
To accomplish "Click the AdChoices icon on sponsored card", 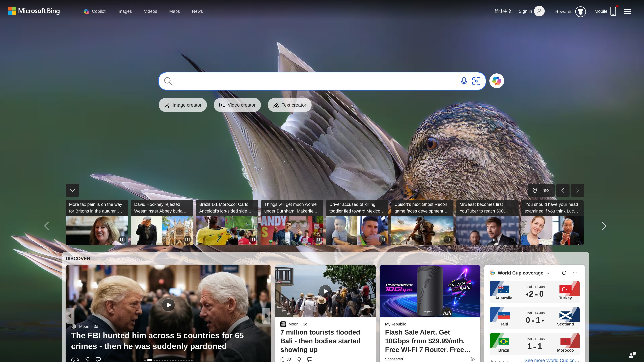I will tap(473, 359).
